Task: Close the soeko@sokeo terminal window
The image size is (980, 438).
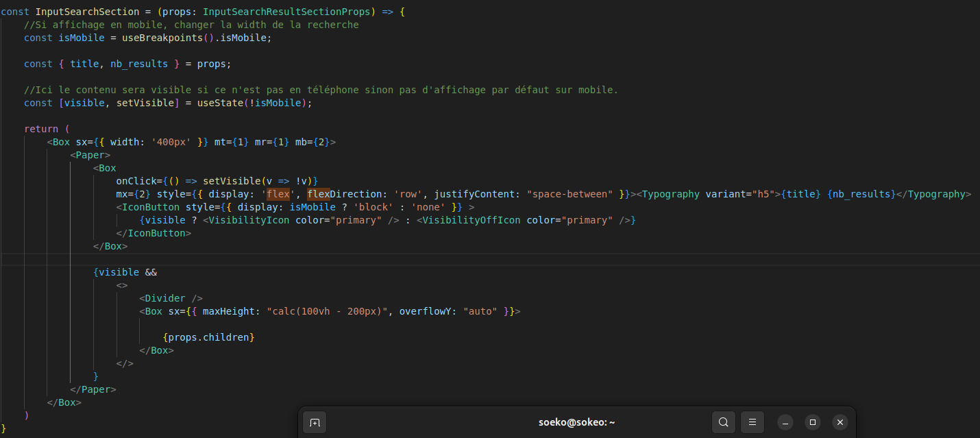Action: [x=840, y=422]
